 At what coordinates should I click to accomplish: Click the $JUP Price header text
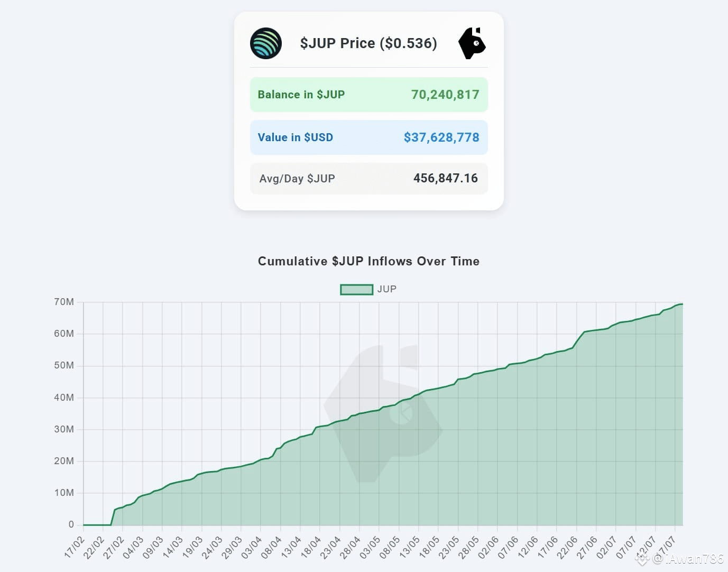click(368, 43)
